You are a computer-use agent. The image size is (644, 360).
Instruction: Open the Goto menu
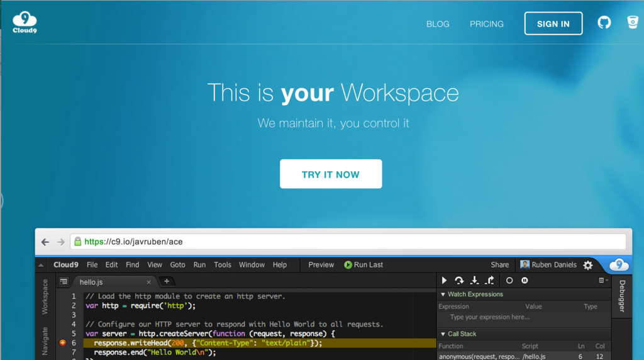[177, 265]
